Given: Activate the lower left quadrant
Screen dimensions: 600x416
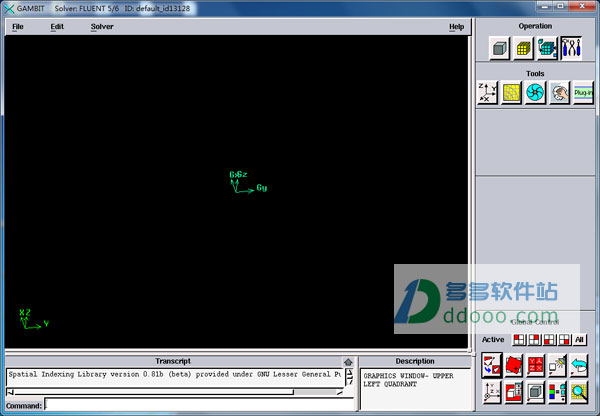Looking at the screenshot, I should click(549, 339).
